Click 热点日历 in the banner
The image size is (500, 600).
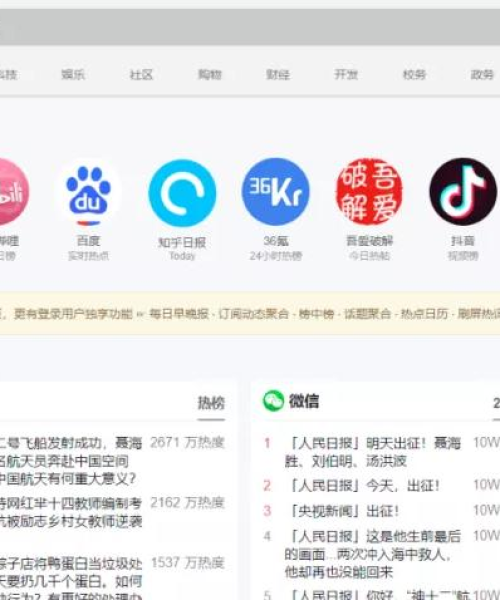pos(424,314)
